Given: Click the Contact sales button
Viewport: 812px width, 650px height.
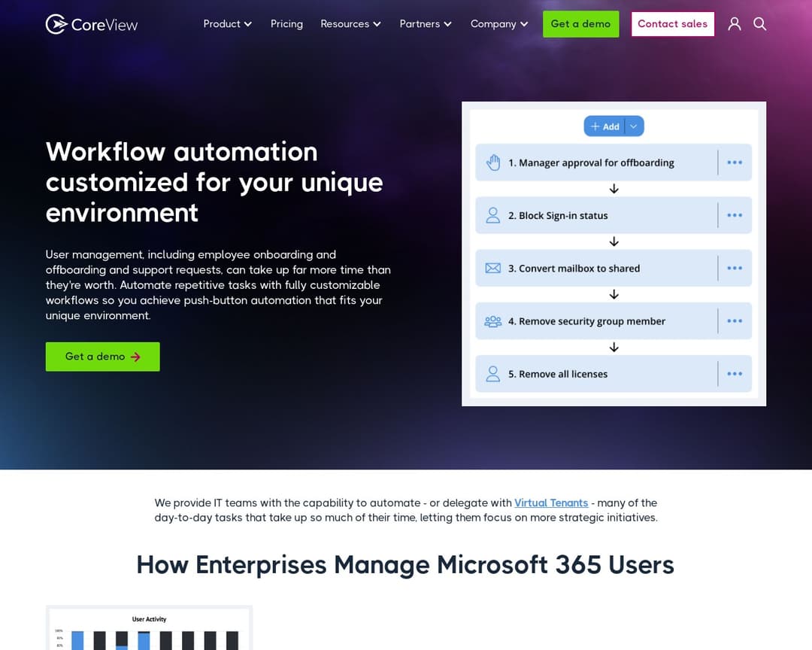Looking at the screenshot, I should (x=672, y=24).
